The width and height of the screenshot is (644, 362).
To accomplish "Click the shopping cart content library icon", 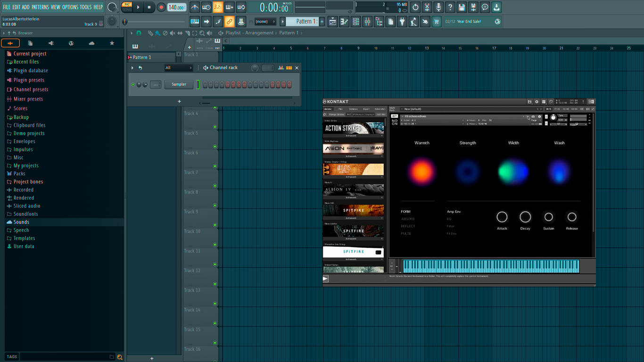I will click(437, 22).
